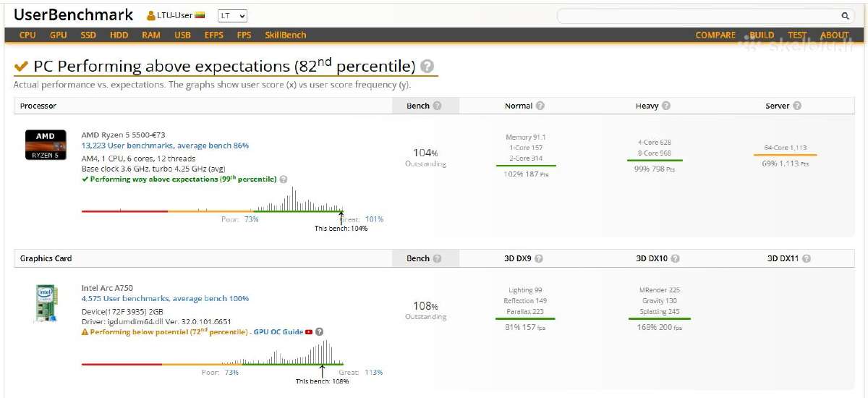Open 4,575 User benchmarks link
The width and height of the screenshot is (868, 398).
tap(165, 298)
